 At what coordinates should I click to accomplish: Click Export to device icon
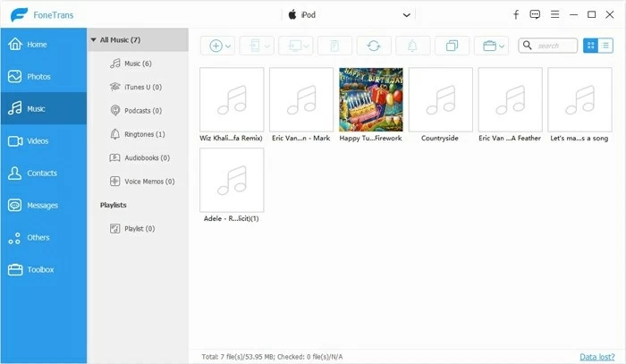(254, 46)
